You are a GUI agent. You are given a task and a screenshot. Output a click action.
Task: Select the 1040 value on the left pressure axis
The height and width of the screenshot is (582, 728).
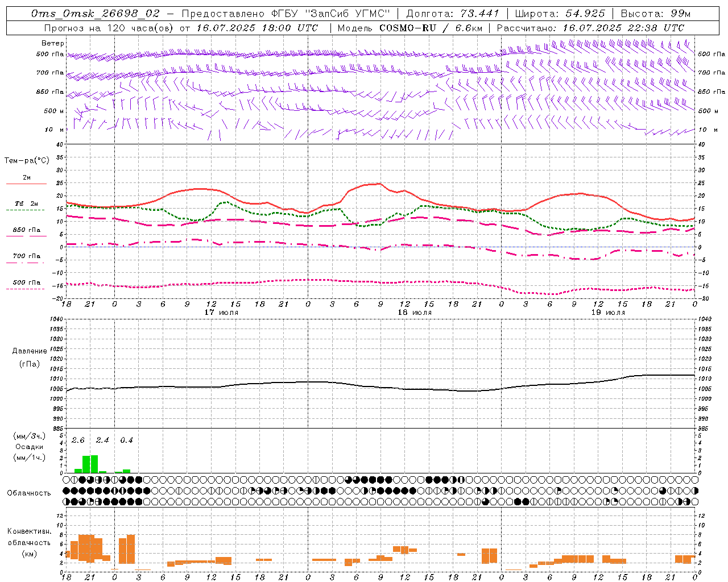pos(56,319)
